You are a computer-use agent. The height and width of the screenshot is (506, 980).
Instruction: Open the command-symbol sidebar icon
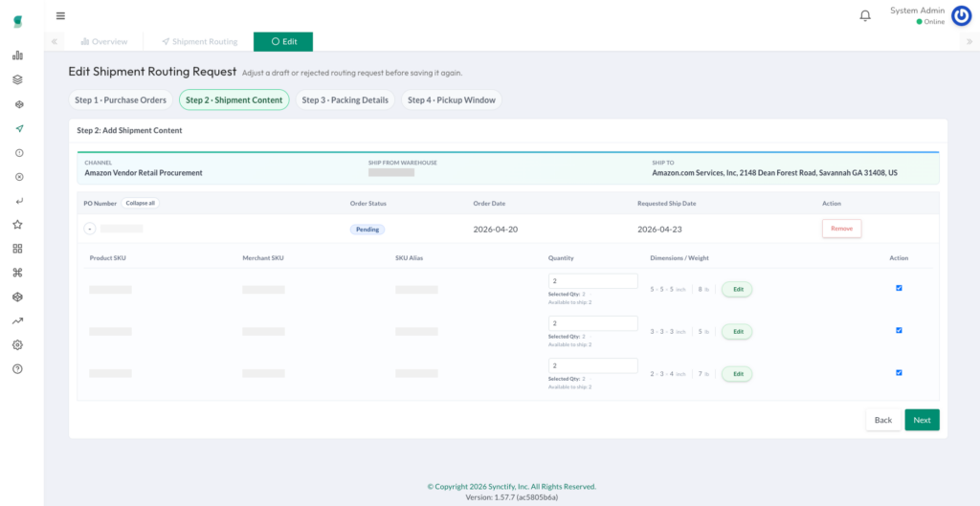coord(17,273)
